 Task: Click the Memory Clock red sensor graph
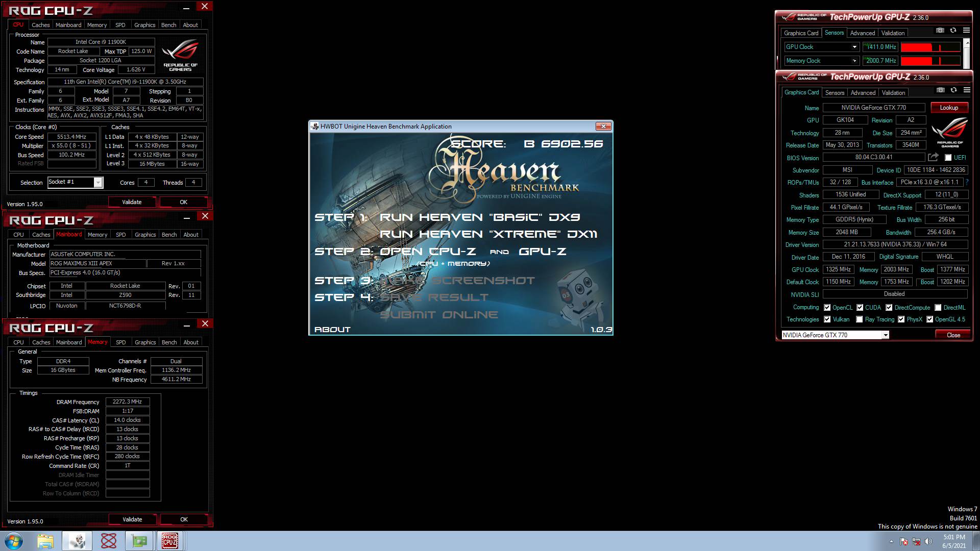click(x=930, y=61)
